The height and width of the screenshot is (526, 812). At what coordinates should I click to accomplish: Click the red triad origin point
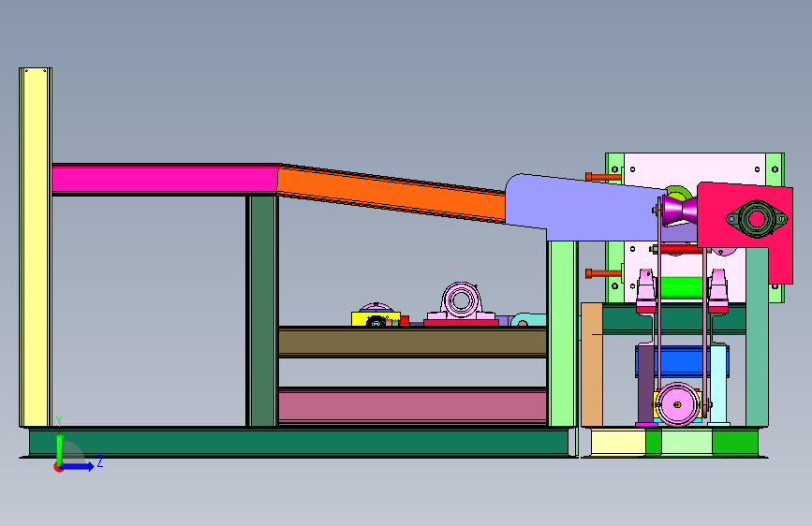[x=58, y=467]
